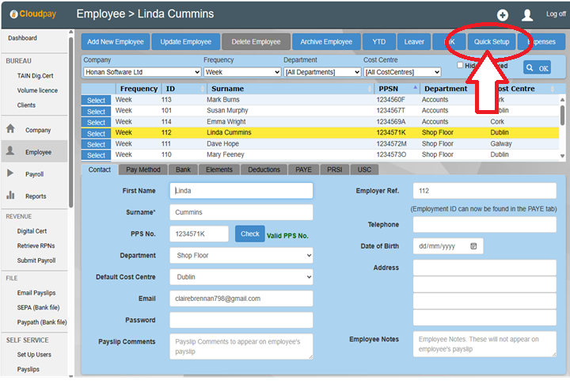The image size is (570, 392).
Task: Expand the Company dropdown filter
Action: coord(141,72)
